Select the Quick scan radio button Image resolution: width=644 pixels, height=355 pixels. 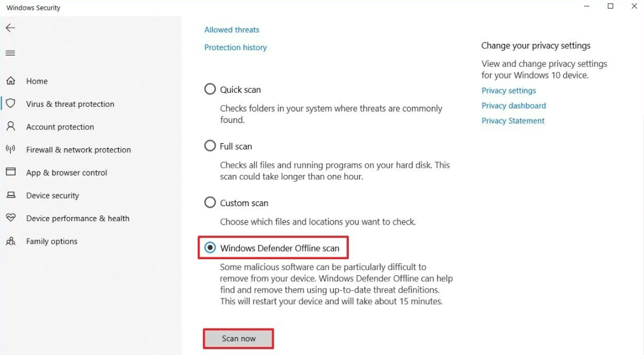click(x=210, y=89)
